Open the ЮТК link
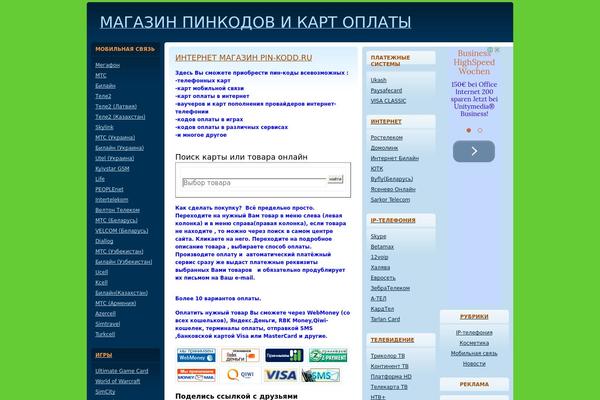This screenshot has height=400, width=600. point(377,168)
